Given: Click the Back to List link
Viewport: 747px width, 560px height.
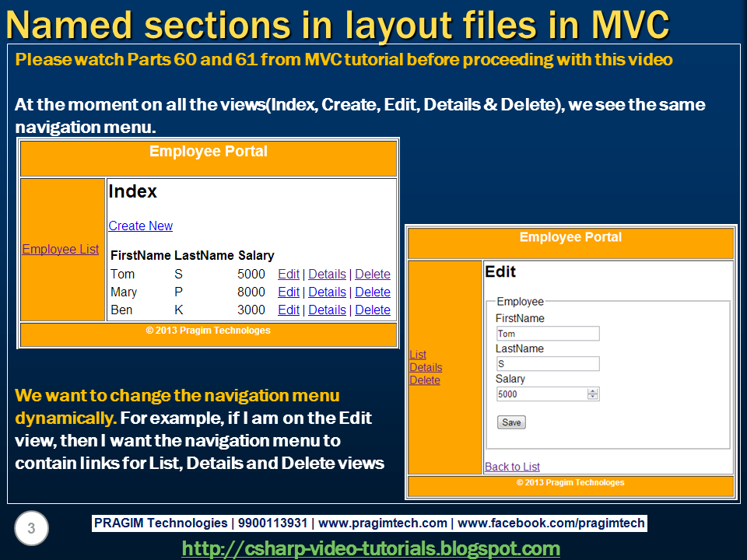Looking at the screenshot, I should 511,466.
